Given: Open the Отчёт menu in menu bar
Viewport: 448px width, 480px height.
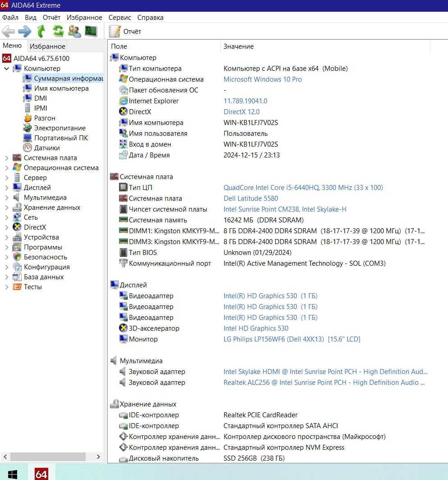Looking at the screenshot, I should [51, 18].
